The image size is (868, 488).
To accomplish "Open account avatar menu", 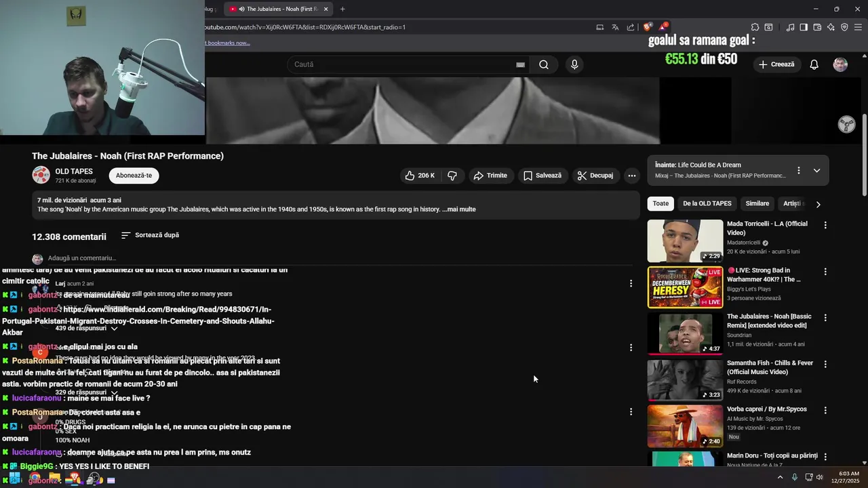I will point(840,64).
